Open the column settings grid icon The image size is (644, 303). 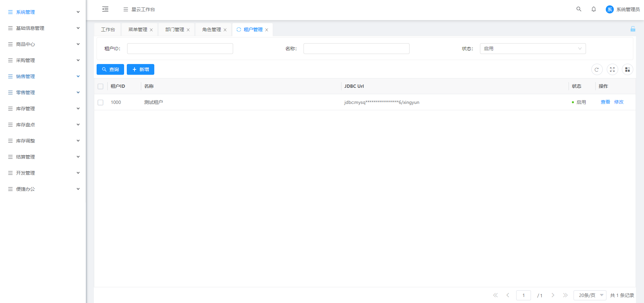pyautogui.click(x=628, y=69)
